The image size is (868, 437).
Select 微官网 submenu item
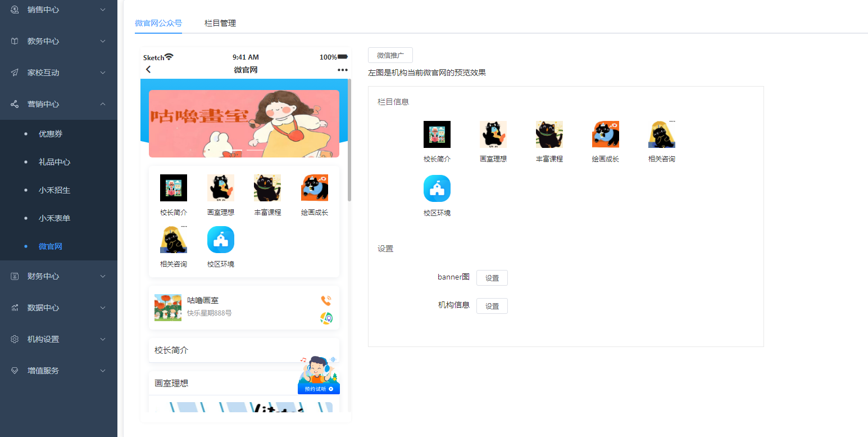[58, 246]
